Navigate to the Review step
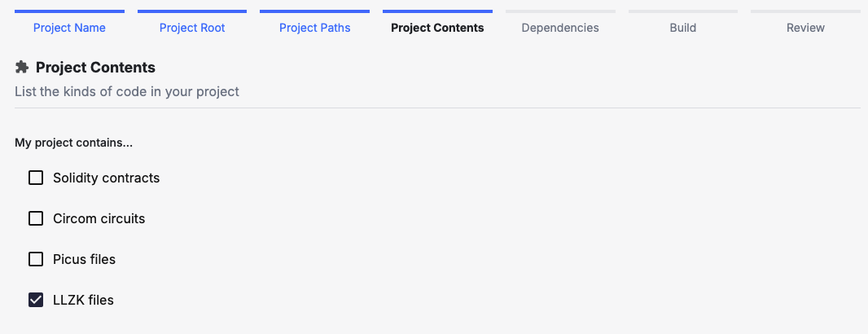This screenshot has height=334, width=868. 805,28
